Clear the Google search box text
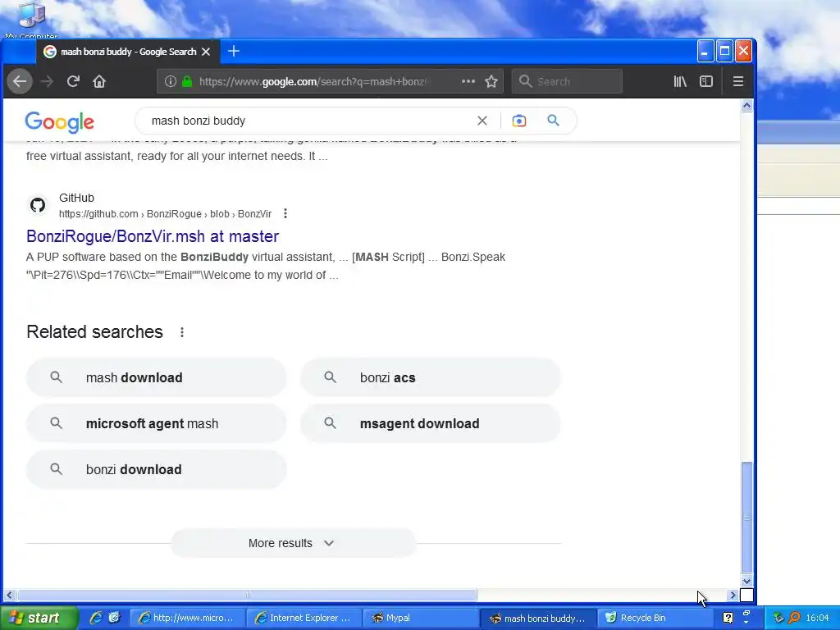The width and height of the screenshot is (840, 630). point(482,121)
